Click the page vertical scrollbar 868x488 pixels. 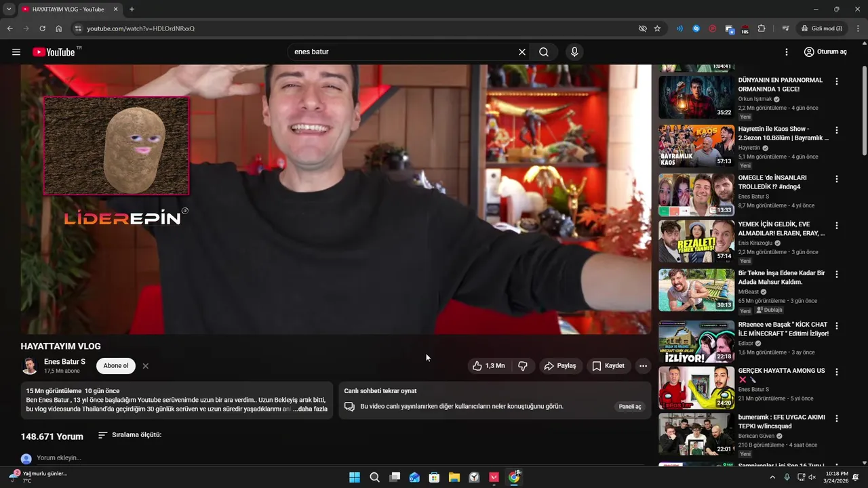point(864,111)
